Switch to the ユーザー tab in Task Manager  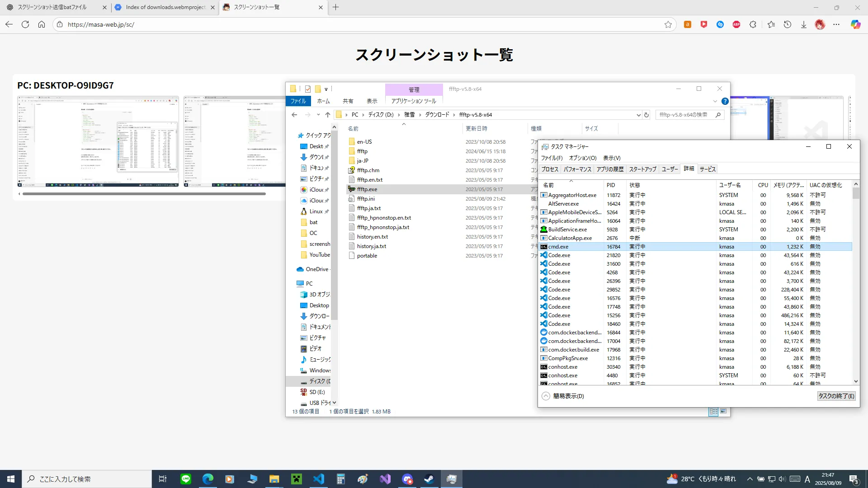point(670,169)
